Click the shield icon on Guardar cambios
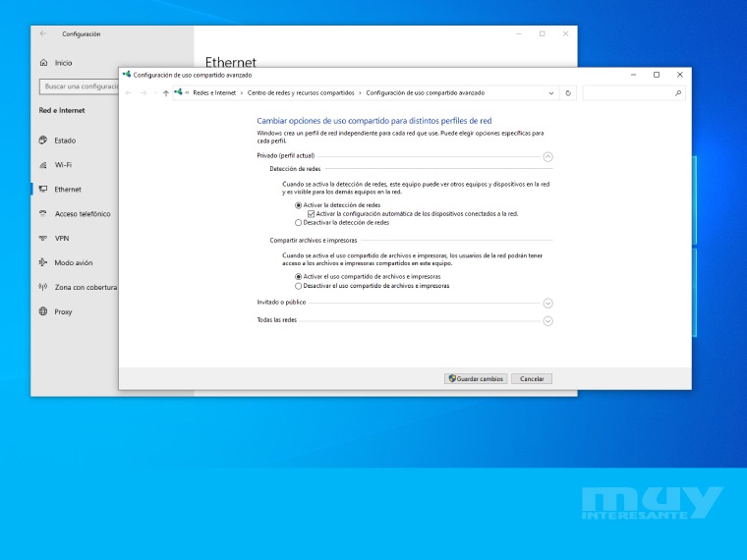Screen dimensions: 747x560 coord(452,378)
